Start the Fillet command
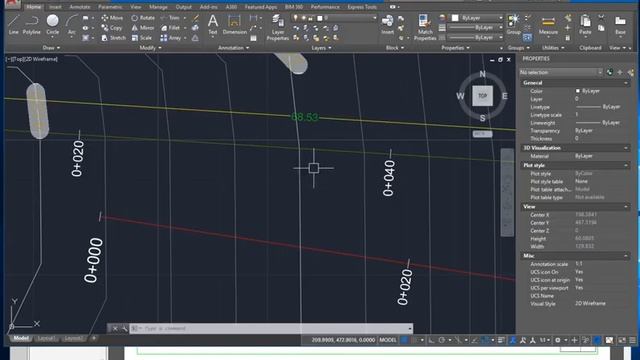This screenshot has height=360, width=640. coord(170,28)
